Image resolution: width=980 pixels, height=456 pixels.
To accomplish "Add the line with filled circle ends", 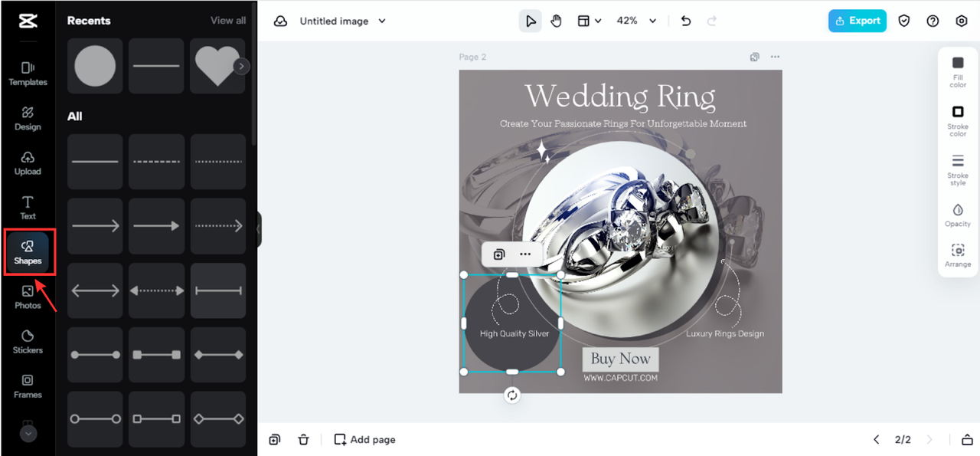I will click(x=95, y=355).
